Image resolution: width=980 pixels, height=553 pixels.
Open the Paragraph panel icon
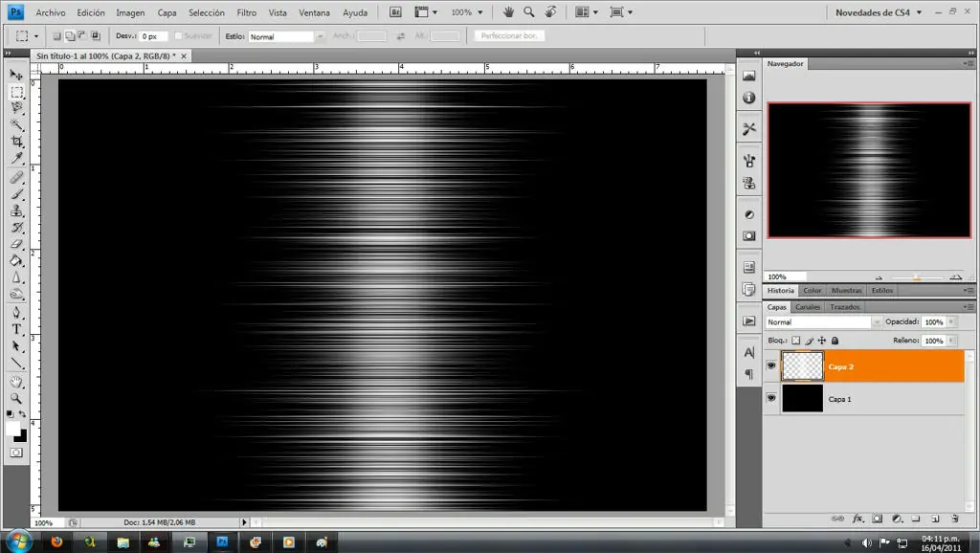point(748,374)
